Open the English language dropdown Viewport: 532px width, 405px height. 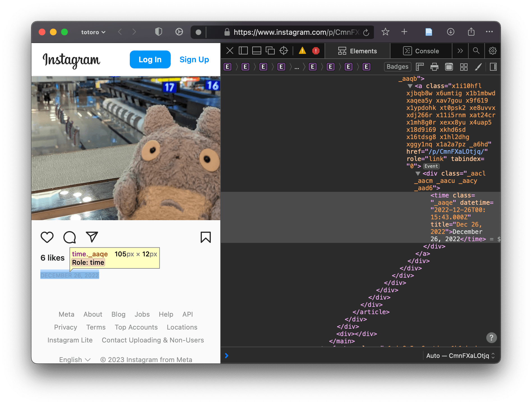[75, 360]
